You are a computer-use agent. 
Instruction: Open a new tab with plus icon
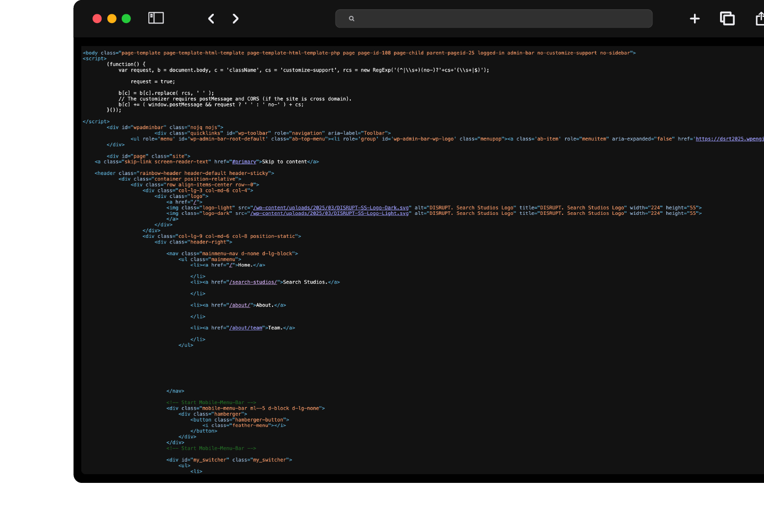[694, 19]
